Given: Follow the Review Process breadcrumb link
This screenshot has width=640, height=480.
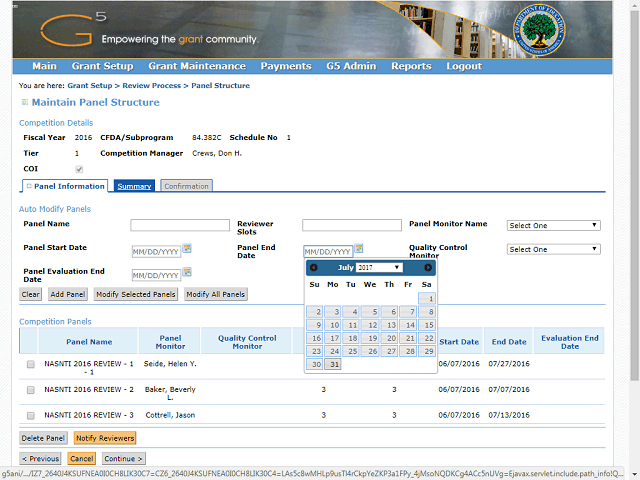Looking at the screenshot, I should point(151,86).
